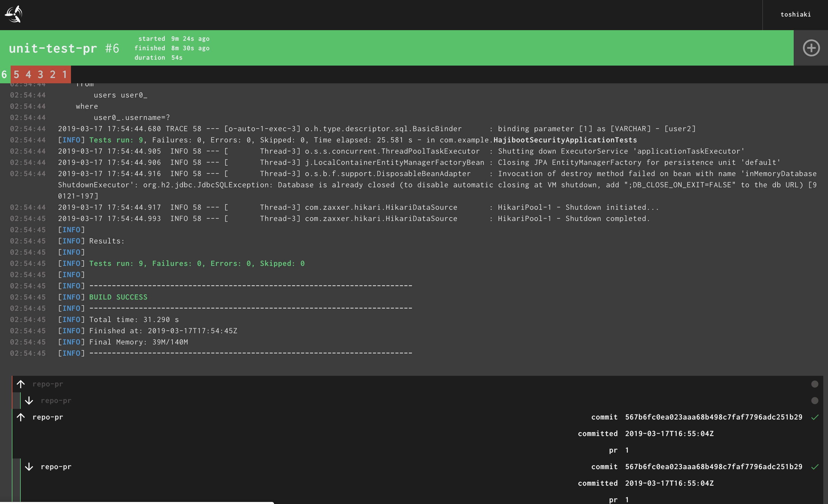Expand the first greyed repo-pr step
Screen dimensions: 828x504
[48, 384]
